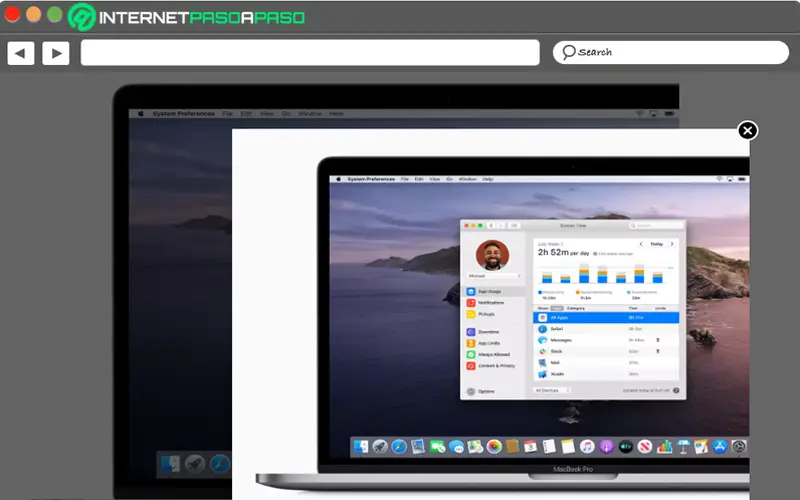Open Pages in the Dock
Viewport: 800px width, 500px height.
(x=701, y=447)
